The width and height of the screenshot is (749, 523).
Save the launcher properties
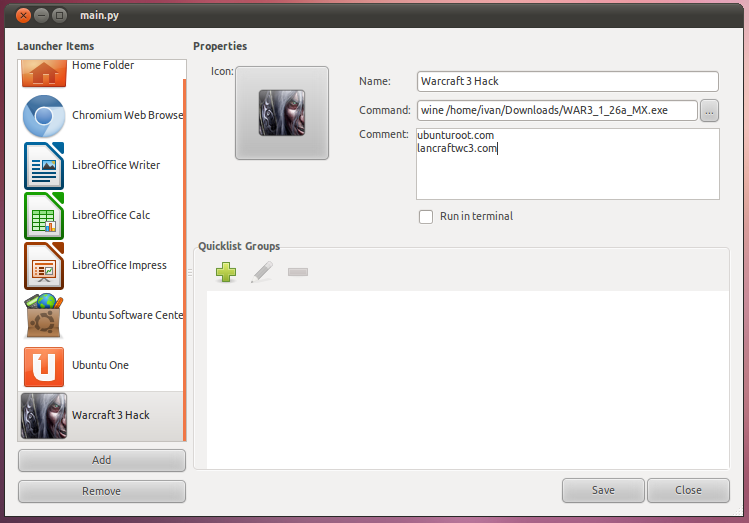[x=603, y=491]
